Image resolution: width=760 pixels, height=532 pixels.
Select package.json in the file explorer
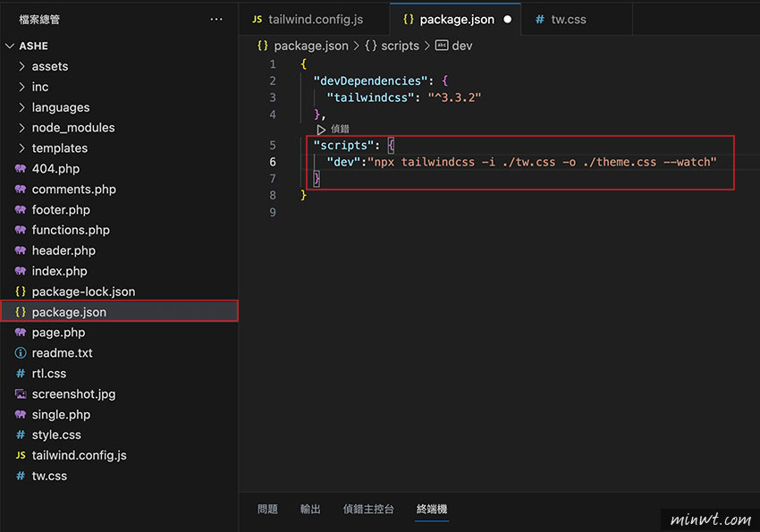coord(119,312)
